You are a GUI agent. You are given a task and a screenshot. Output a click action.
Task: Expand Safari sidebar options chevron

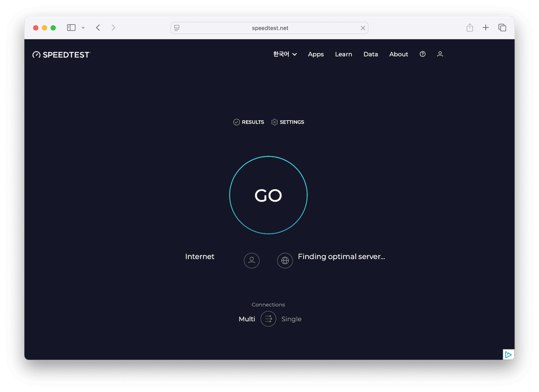83,28
